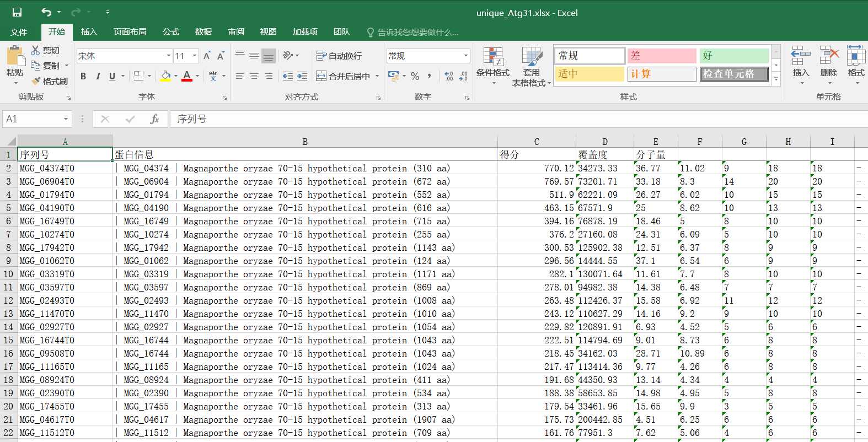This screenshot has width=868, height=442.
Task: Open the 视图 tab
Action: (x=269, y=32)
